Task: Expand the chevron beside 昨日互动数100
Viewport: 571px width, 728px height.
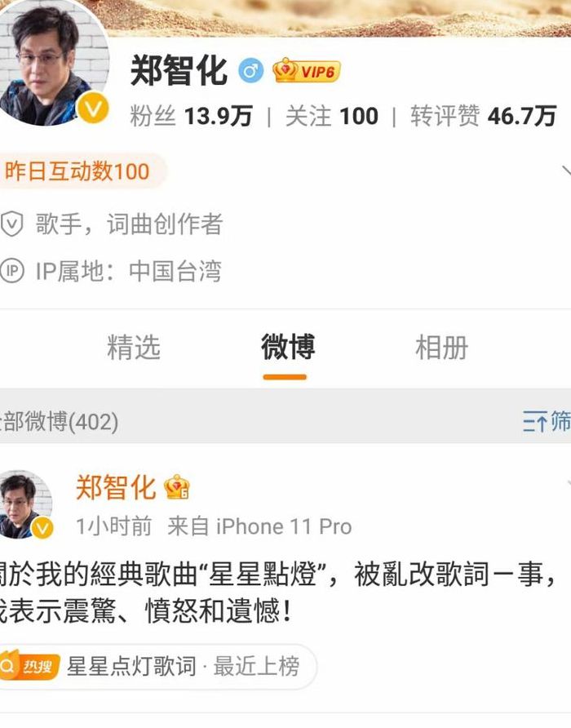Action: coord(566,171)
